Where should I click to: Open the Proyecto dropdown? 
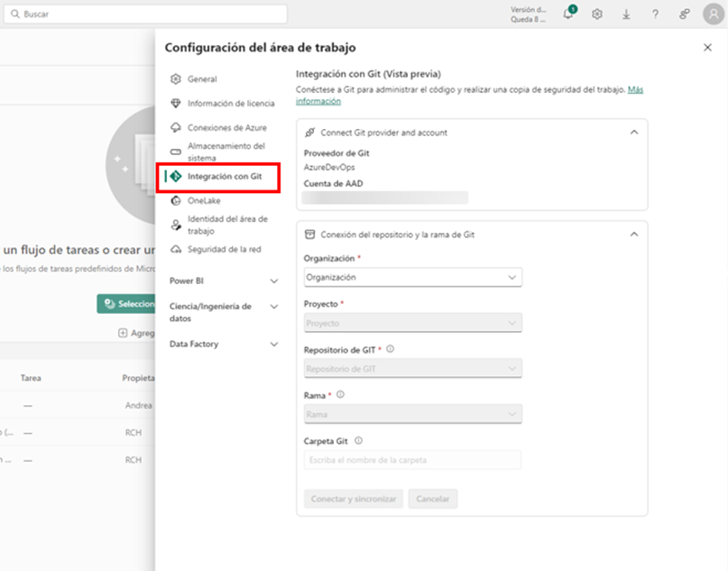pos(413,323)
